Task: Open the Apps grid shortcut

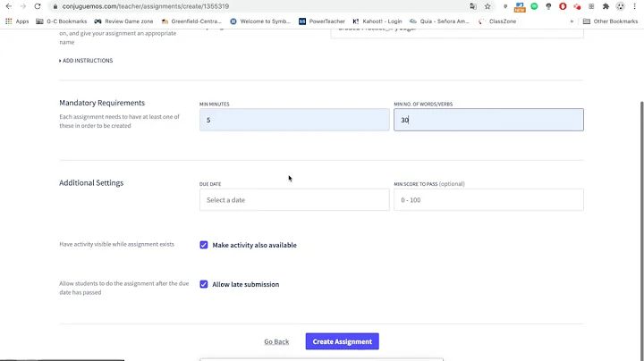Action: (17, 21)
